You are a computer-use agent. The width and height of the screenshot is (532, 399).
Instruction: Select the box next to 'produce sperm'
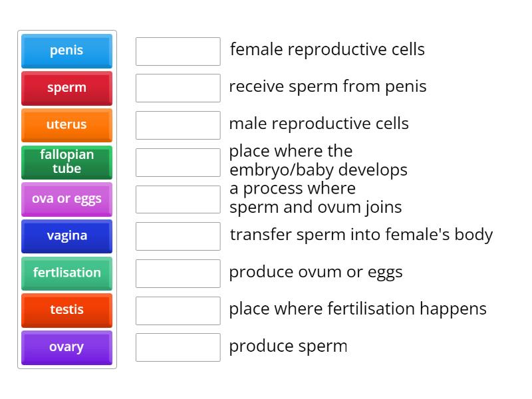coord(178,346)
